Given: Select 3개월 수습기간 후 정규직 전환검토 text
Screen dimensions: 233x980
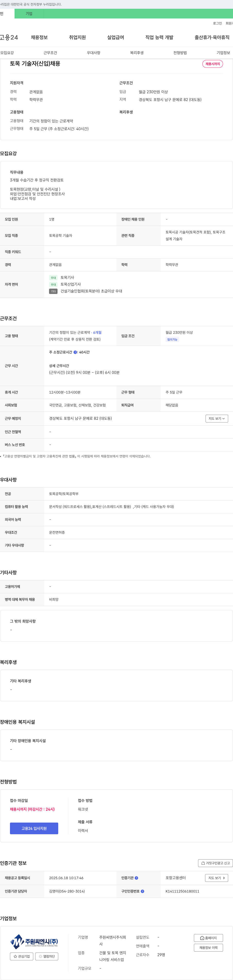Looking at the screenshot, I should point(36,180).
